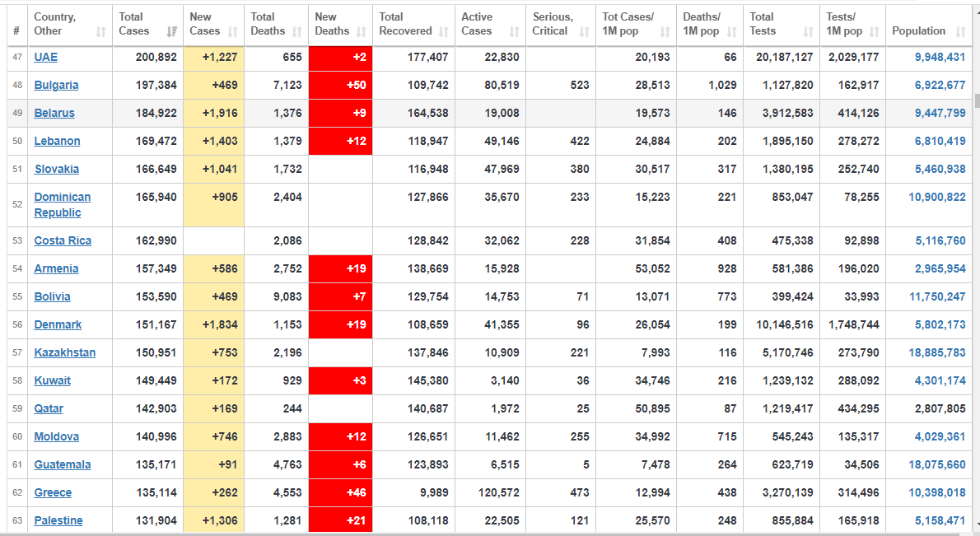Sort by Tot Cases/1M pop icon
Image resolution: width=980 pixels, height=536 pixels.
pos(665,32)
